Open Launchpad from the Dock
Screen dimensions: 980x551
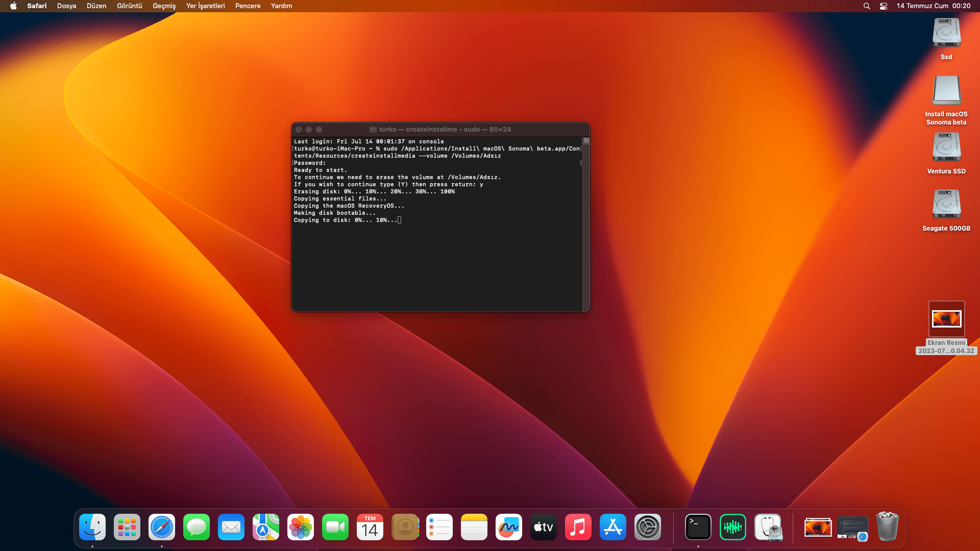pos(127,527)
